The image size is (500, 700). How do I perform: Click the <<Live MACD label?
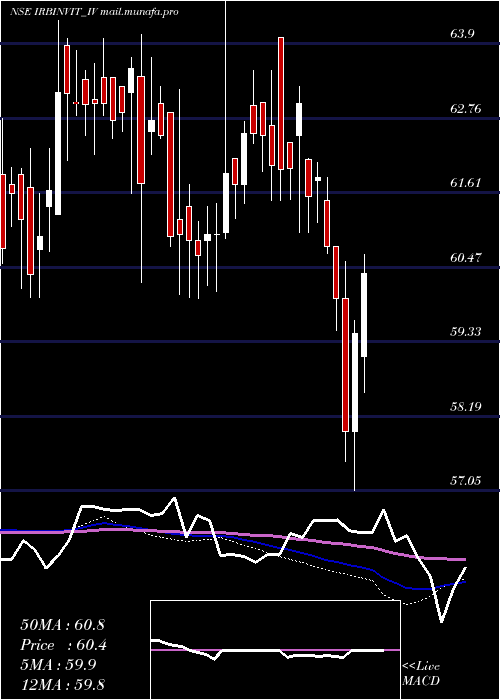pyautogui.click(x=421, y=673)
